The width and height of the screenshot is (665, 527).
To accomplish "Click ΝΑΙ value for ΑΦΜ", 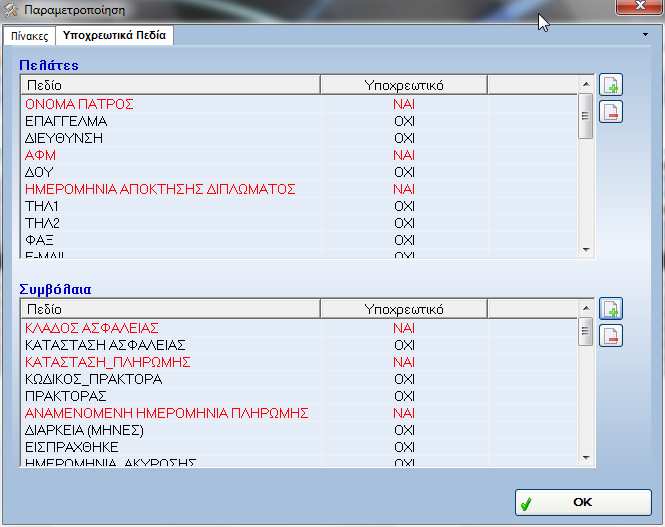I will [x=404, y=155].
